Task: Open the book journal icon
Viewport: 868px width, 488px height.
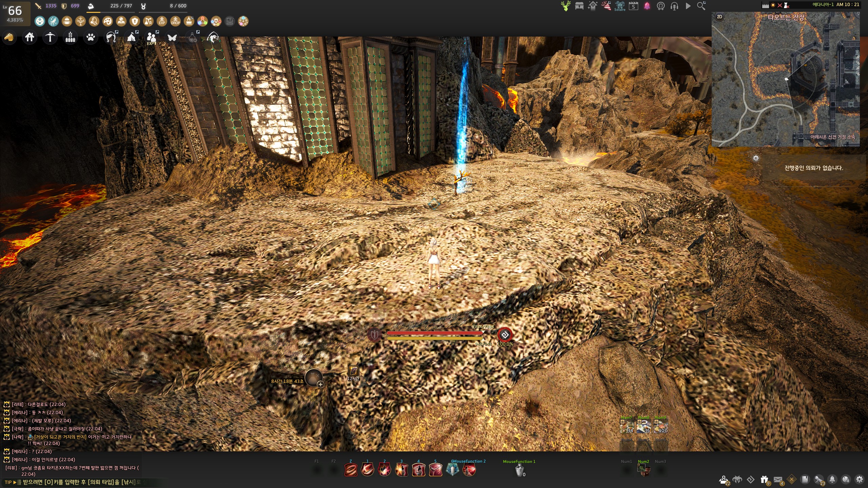Action: pos(805,480)
